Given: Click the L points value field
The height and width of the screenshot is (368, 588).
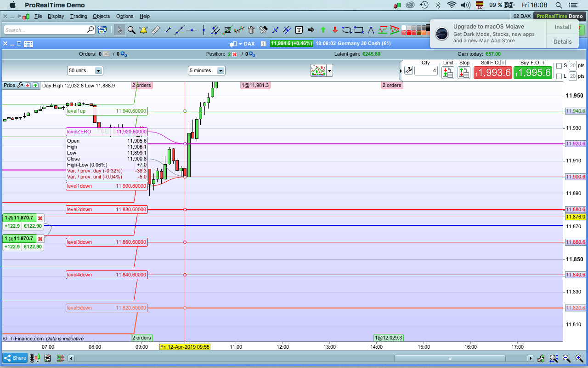Looking at the screenshot, I should coord(573,76).
